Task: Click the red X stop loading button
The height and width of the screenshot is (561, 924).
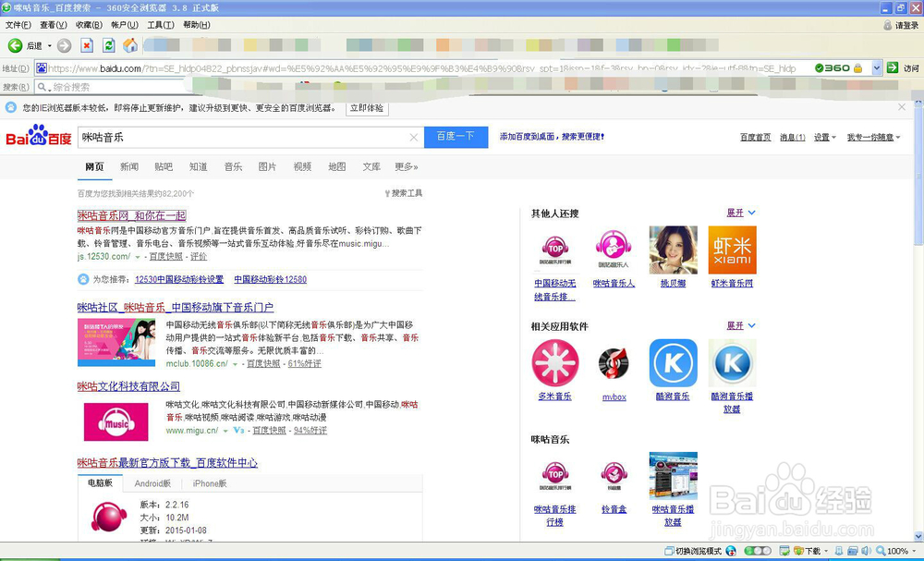Action: [x=87, y=45]
